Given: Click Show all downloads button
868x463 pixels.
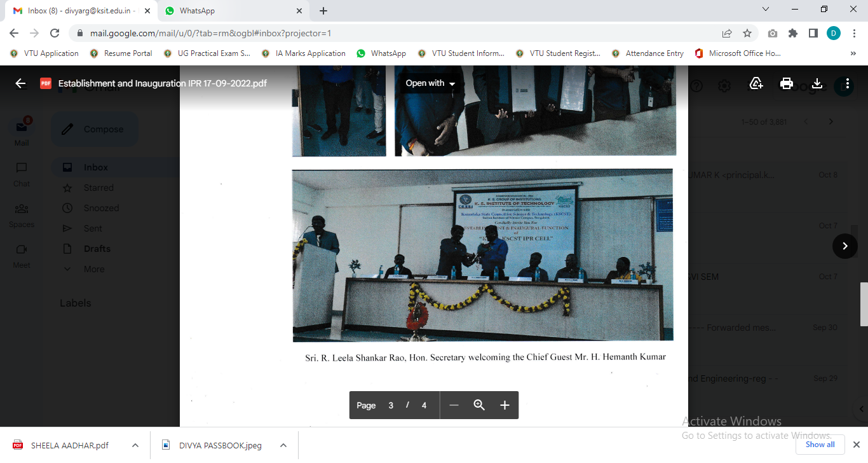Looking at the screenshot, I should (x=820, y=445).
